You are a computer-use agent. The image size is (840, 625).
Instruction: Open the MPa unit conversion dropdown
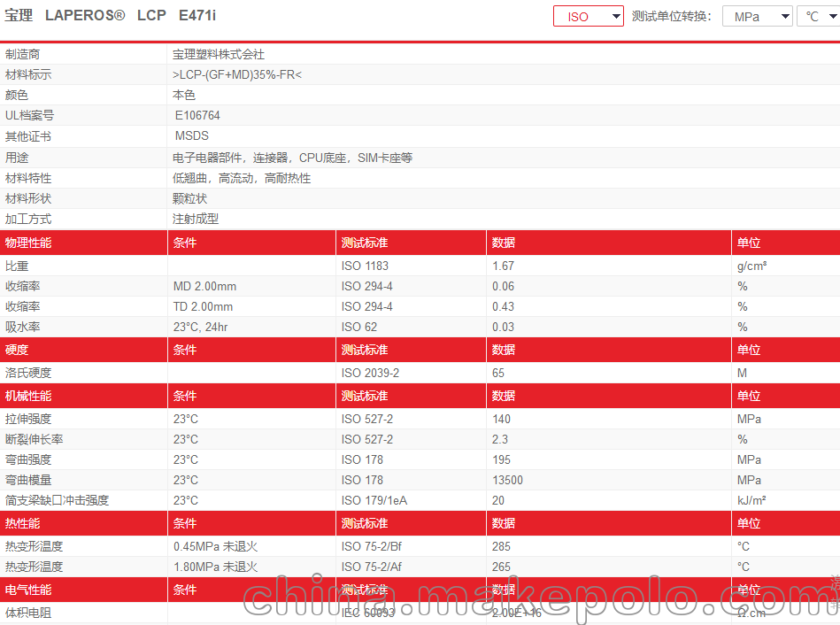(757, 16)
